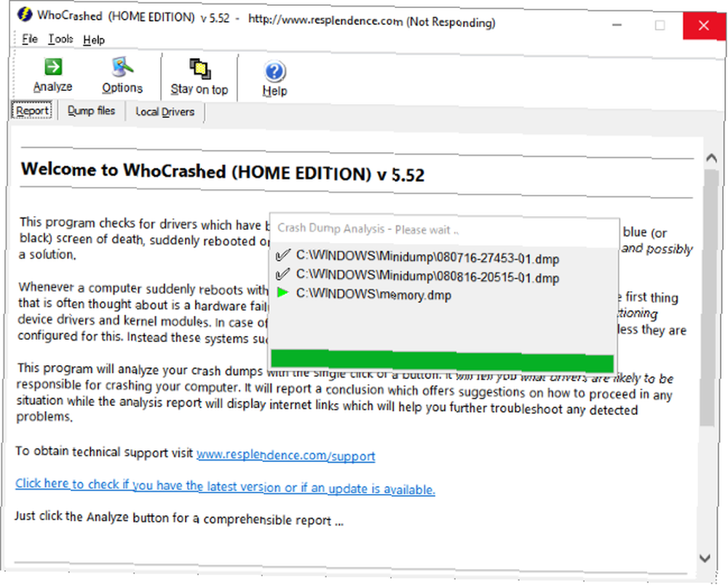
Task: Click the green arrow beside memory.dmp
Action: coord(282,292)
